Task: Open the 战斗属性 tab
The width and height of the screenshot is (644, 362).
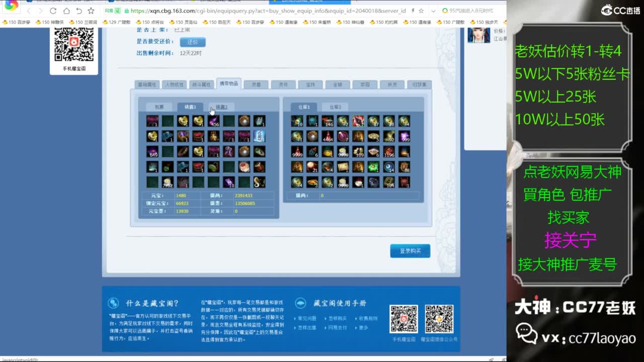Action: 202,85
